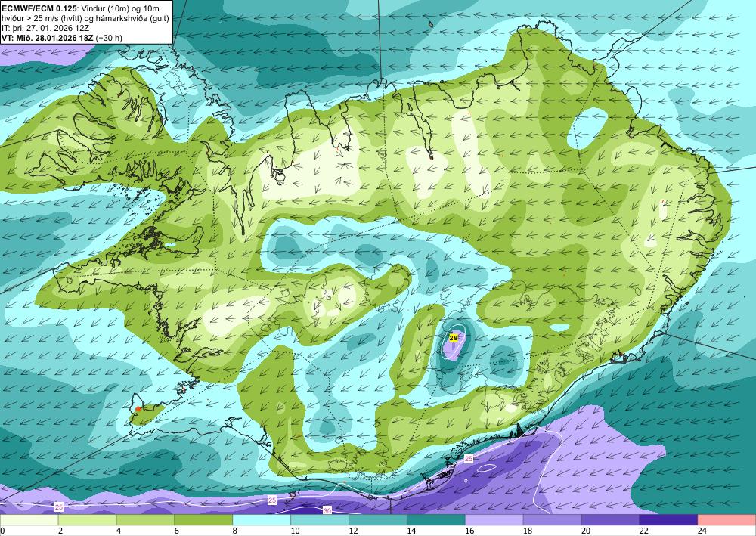The image size is (756, 536).
Task: Click the turquoise 10–12 m/s legend swatch
Action: tap(320, 520)
